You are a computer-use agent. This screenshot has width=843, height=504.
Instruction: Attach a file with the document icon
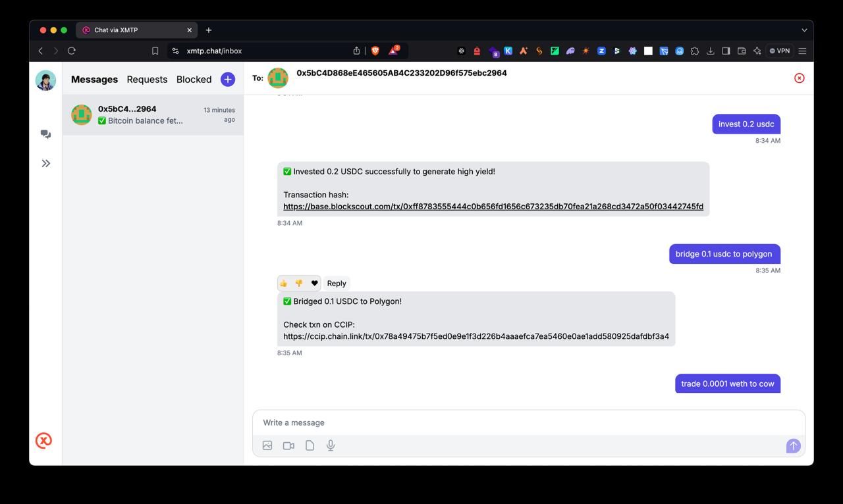pyautogui.click(x=310, y=445)
